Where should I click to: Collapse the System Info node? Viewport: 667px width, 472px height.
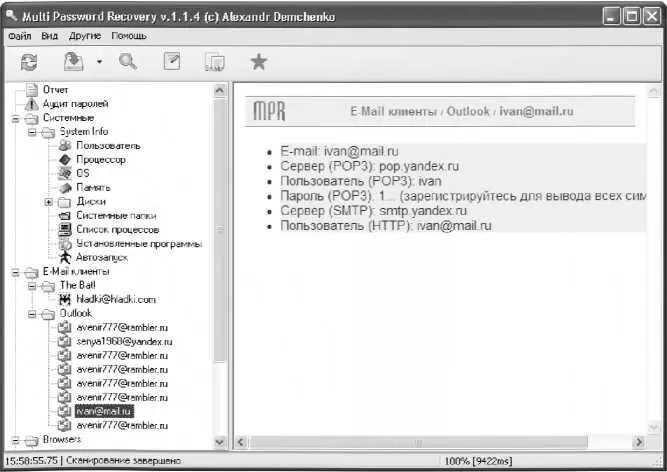(32, 133)
